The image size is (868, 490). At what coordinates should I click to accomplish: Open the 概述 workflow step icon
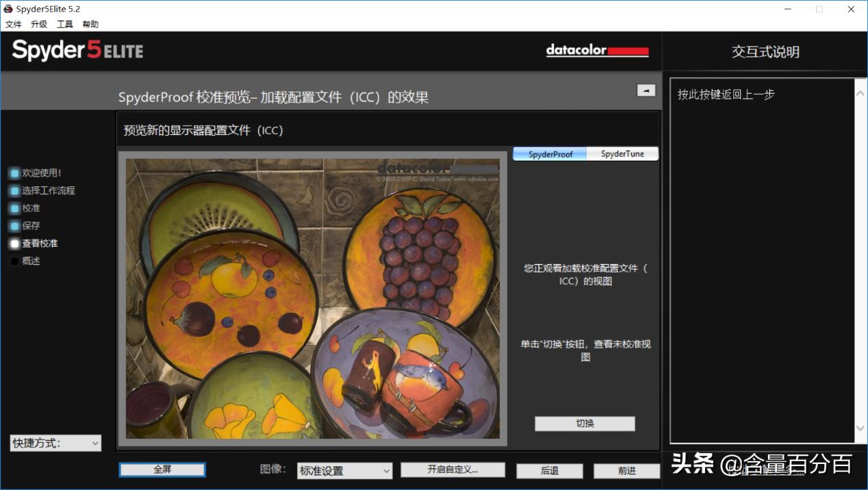(x=14, y=261)
